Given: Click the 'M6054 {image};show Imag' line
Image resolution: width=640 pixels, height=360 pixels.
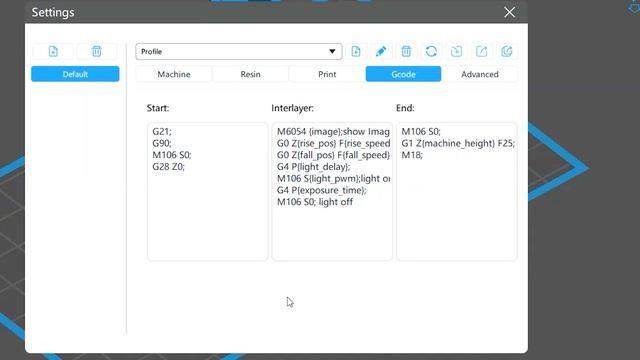Looking at the screenshot, I should tap(333, 131).
